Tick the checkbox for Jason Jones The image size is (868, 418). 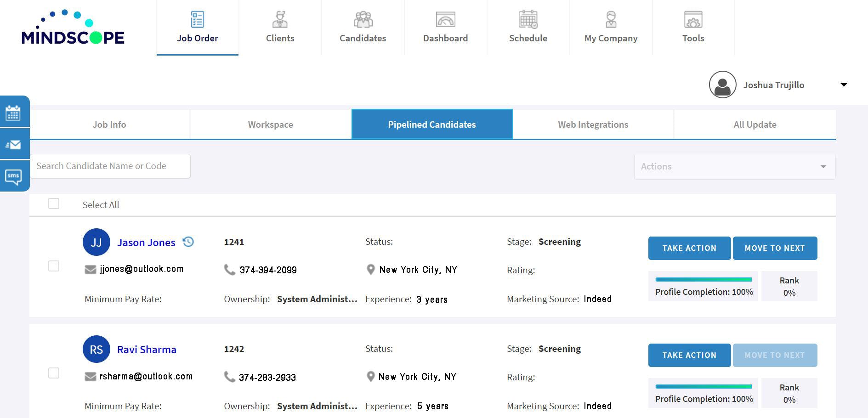click(x=54, y=266)
